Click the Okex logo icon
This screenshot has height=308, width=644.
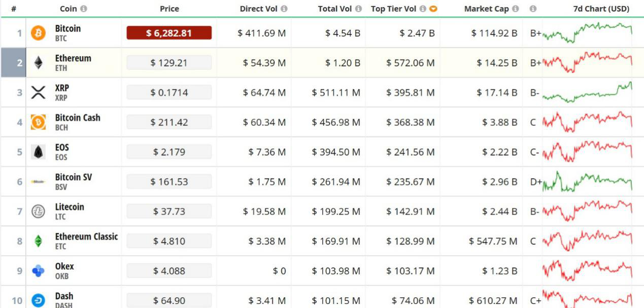tap(38, 271)
